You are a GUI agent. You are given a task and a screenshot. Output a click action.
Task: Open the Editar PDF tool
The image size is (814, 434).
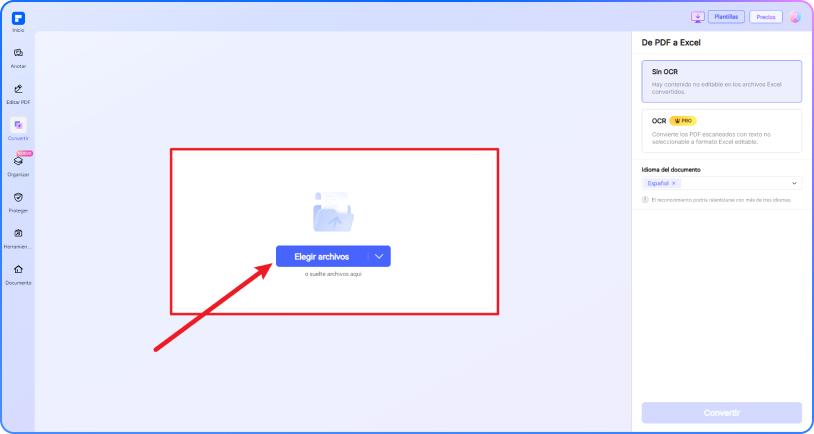pyautogui.click(x=18, y=89)
